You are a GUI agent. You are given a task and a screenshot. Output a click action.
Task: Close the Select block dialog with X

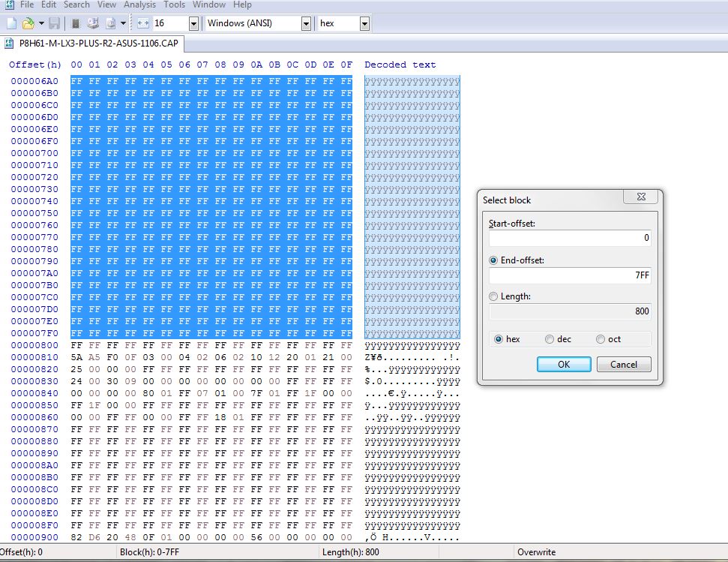click(641, 197)
